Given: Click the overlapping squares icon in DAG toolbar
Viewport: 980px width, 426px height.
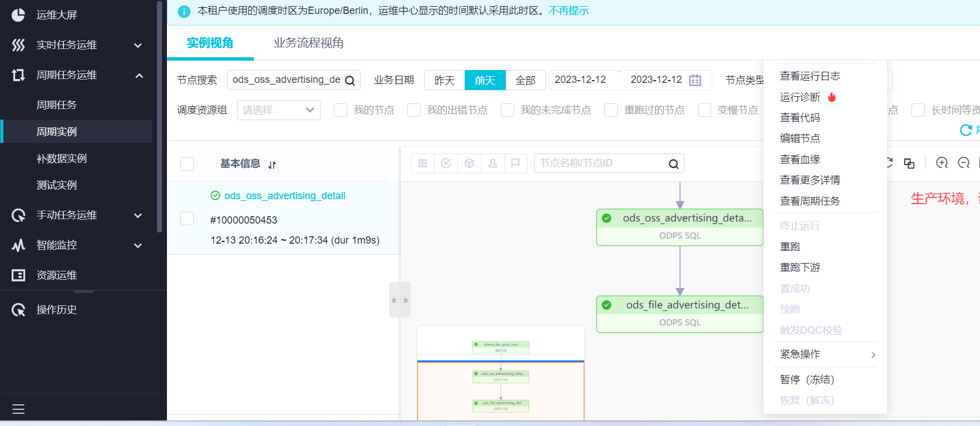Looking at the screenshot, I should [909, 163].
